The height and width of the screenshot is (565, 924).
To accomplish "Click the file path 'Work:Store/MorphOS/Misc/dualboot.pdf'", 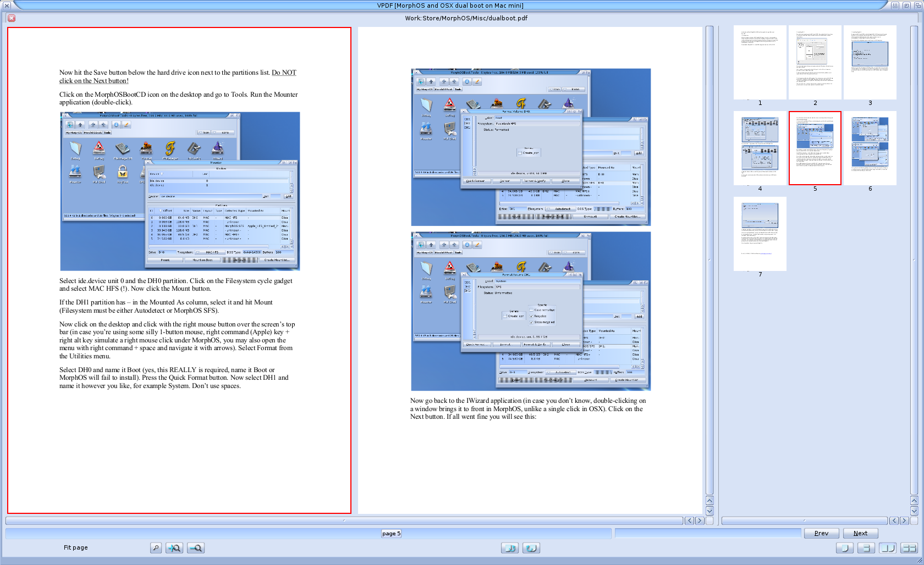I will (466, 18).
